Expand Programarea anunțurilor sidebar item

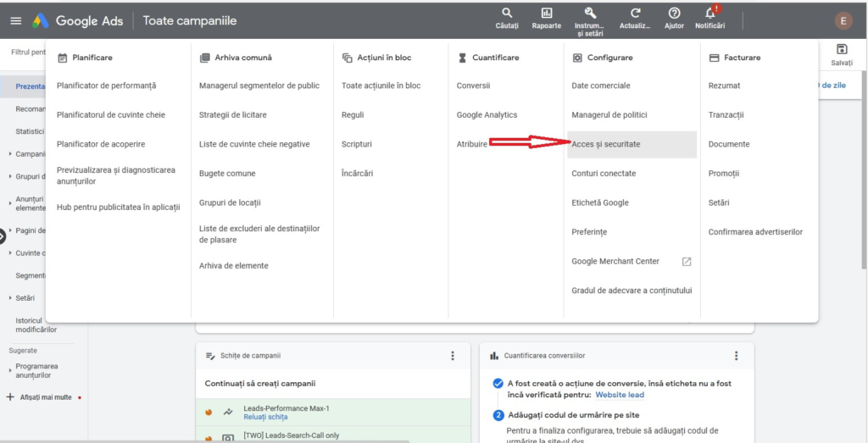click(x=10, y=370)
